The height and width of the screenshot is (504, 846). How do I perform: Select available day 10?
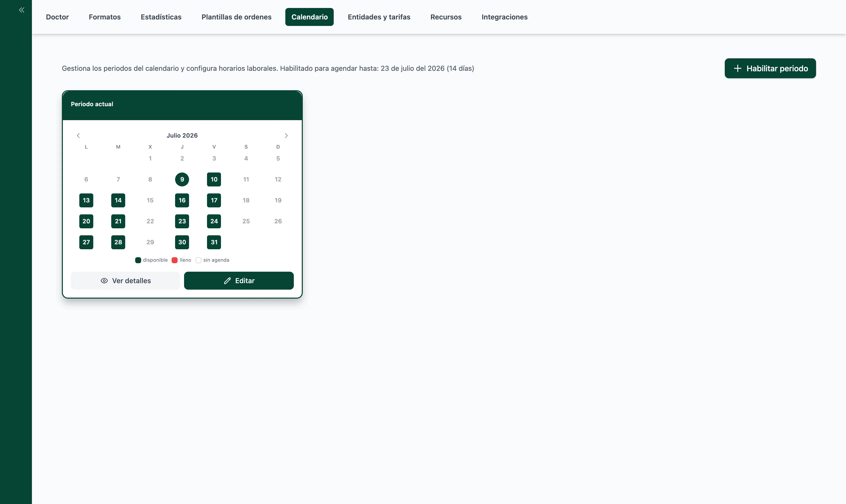214,179
